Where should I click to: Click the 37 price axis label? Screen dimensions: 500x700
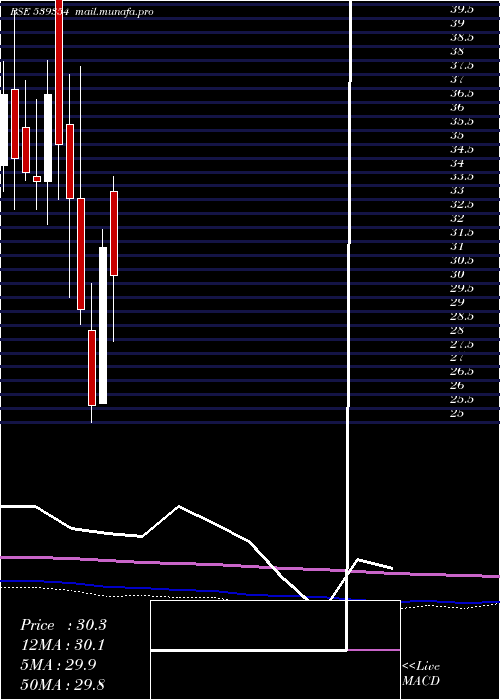pyautogui.click(x=457, y=79)
